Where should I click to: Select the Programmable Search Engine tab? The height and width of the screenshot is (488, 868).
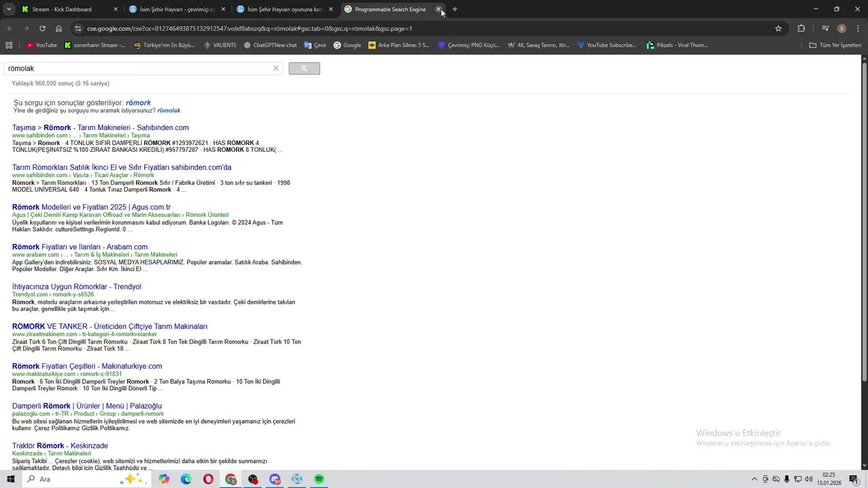click(390, 9)
